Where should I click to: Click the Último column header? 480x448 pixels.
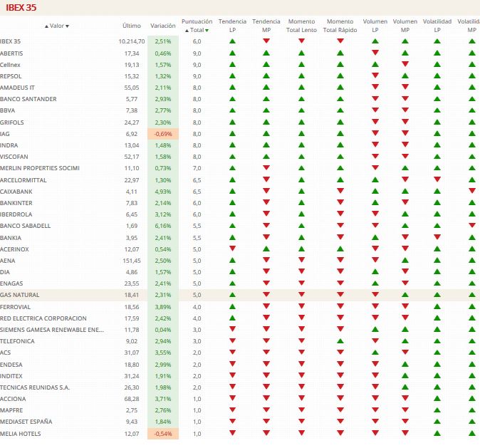pyautogui.click(x=132, y=26)
